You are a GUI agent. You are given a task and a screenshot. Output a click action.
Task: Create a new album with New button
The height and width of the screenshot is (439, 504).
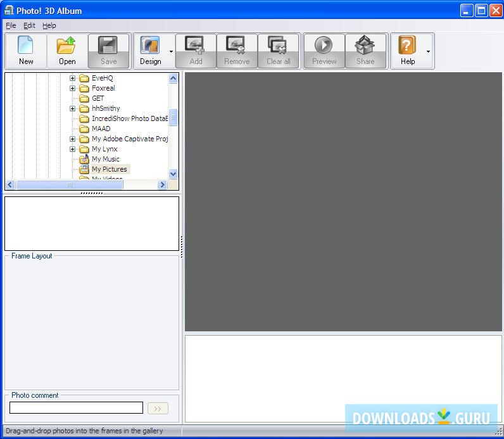click(x=26, y=51)
